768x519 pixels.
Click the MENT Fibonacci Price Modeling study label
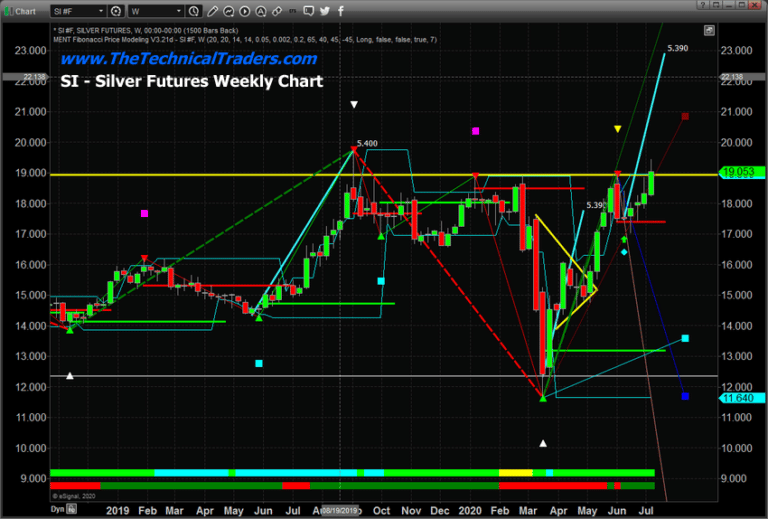(x=245, y=40)
